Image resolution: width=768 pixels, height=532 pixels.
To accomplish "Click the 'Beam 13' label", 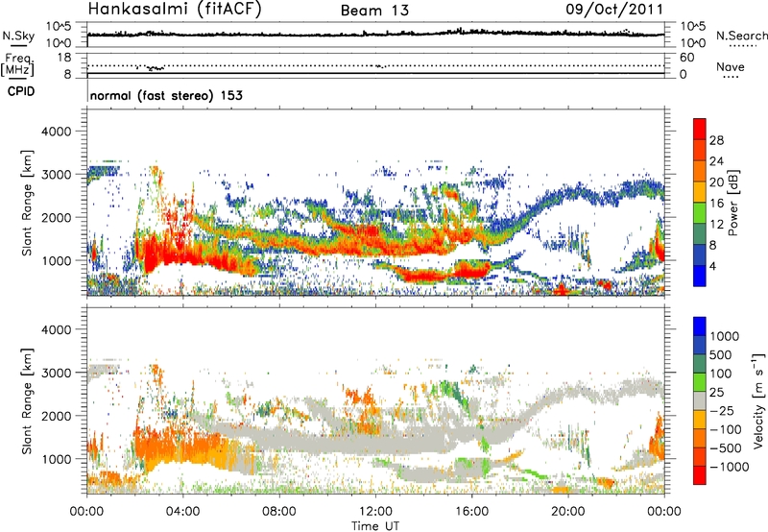I will pyautogui.click(x=374, y=11).
